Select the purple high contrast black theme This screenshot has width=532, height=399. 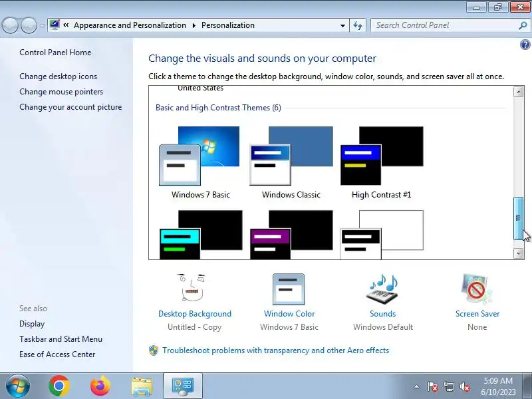291,235
